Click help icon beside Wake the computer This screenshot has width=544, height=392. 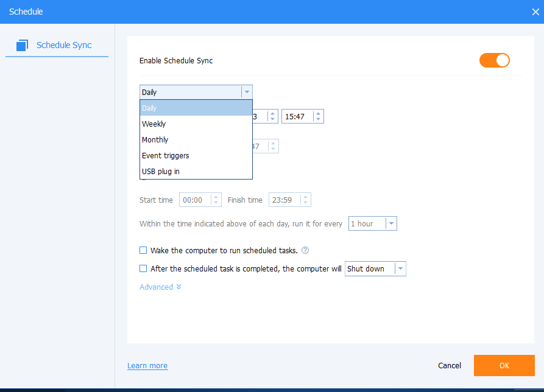click(305, 250)
